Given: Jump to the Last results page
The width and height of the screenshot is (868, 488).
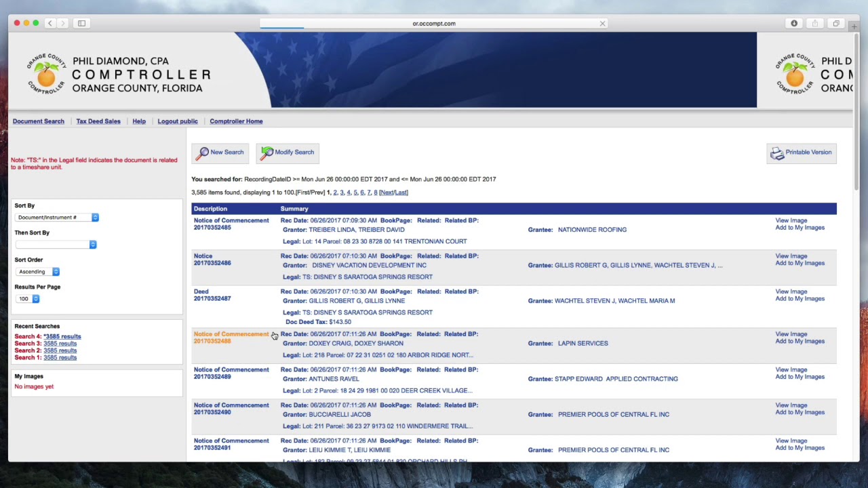Looking at the screenshot, I should [401, 192].
